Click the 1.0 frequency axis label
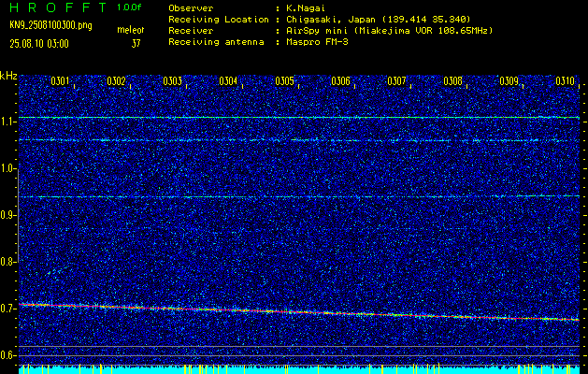Image resolution: width=588 pixels, height=374 pixels. 7,169
